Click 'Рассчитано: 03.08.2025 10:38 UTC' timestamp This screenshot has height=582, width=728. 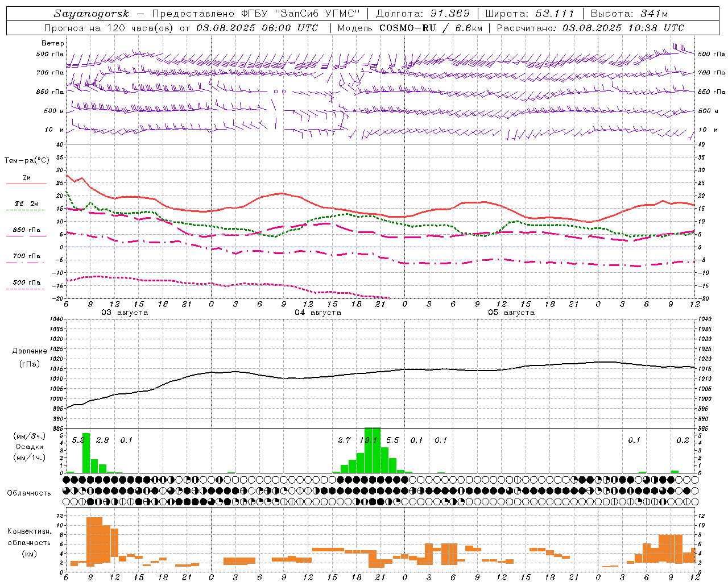(x=590, y=28)
